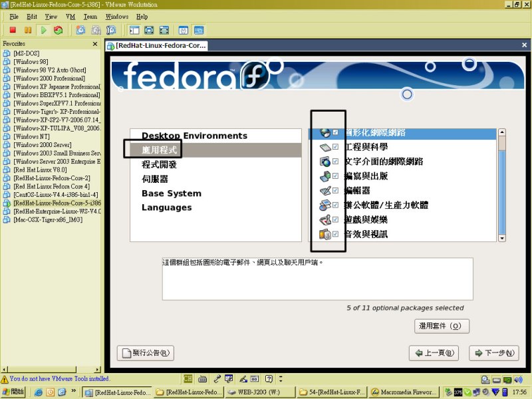Open the VM menu
The image size is (532, 399).
(x=70, y=16)
